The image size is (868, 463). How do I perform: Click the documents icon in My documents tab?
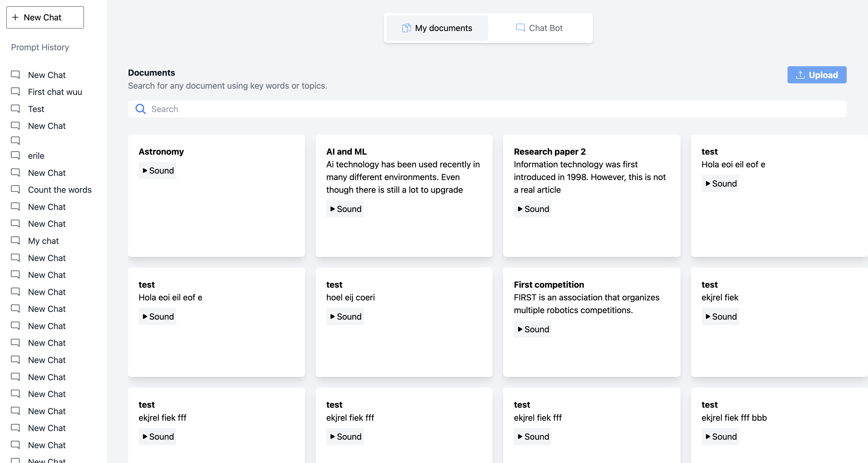click(x=406, y=28)
